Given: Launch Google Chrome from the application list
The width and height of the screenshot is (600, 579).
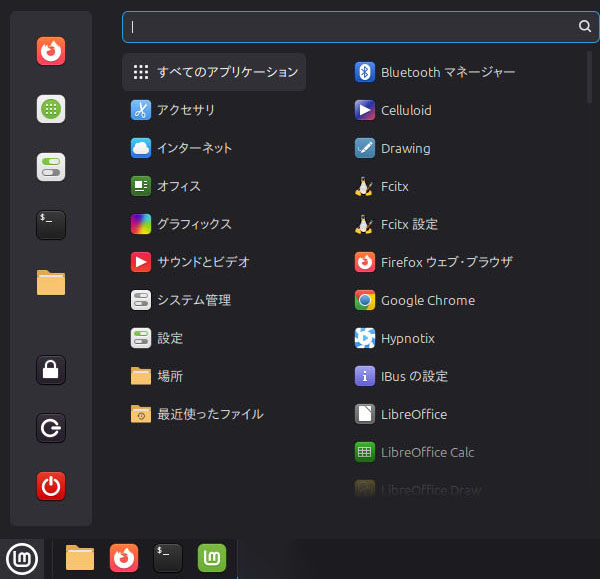Looking at the screenshot, I should (x=427, y=300).
